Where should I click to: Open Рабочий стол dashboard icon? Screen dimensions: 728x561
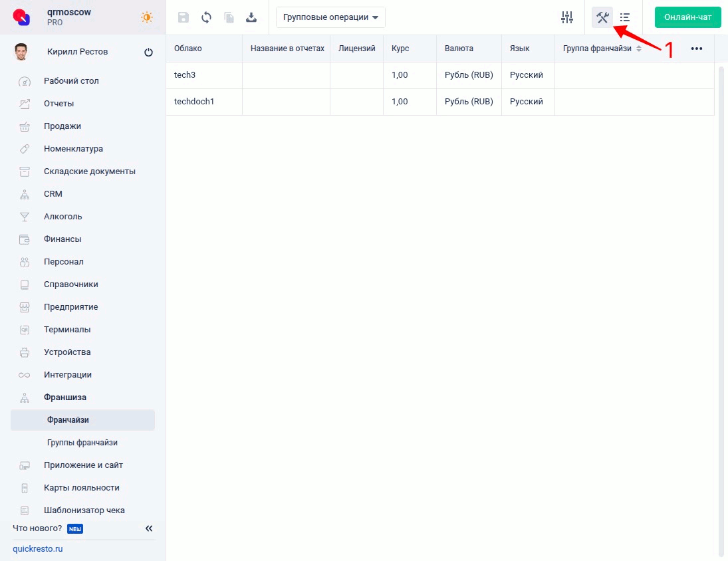25,81
